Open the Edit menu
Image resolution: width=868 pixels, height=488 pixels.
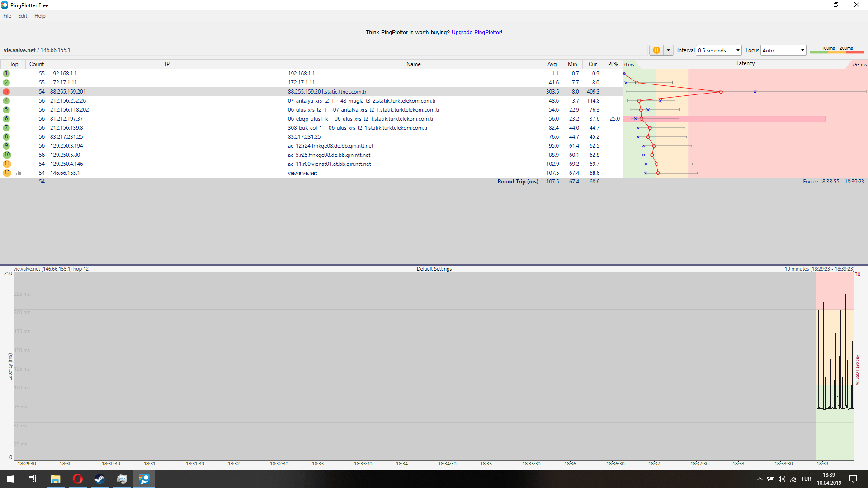(x=23, y=16)
